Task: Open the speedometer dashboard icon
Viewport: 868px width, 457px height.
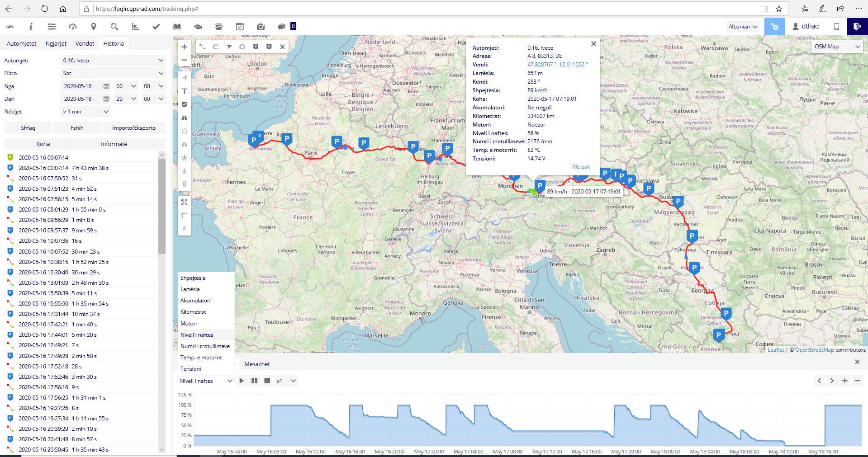Action: click(x=73, y=27)
